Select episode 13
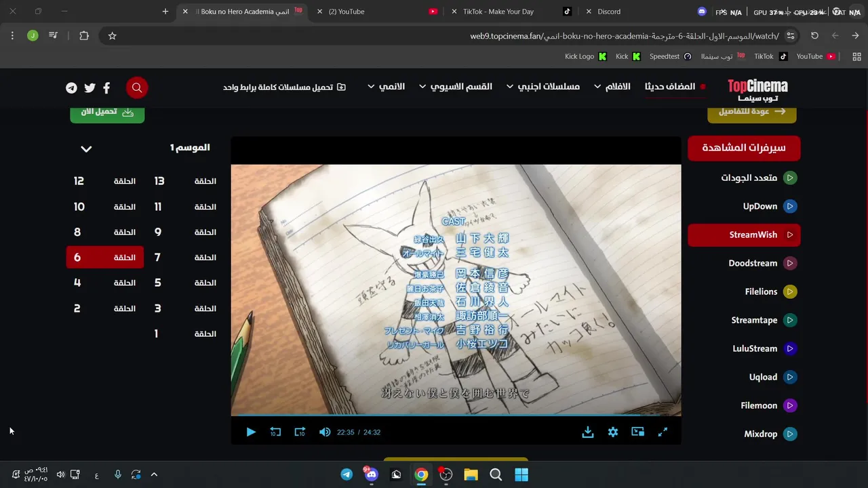Image resolution: width=868 pixels, height=488 pixels. pos(186,181)
